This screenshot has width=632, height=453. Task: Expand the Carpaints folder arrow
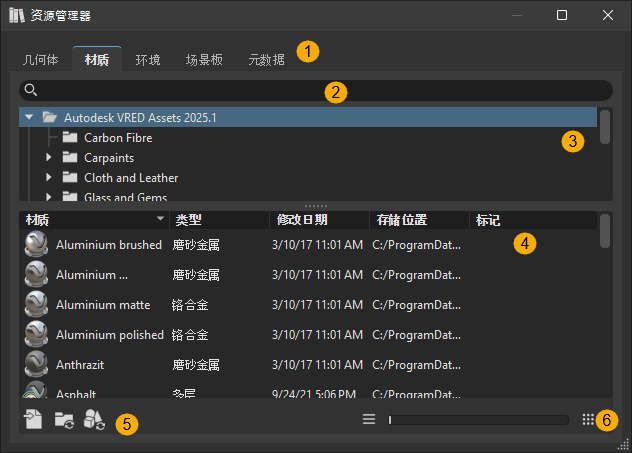(49, 157)
